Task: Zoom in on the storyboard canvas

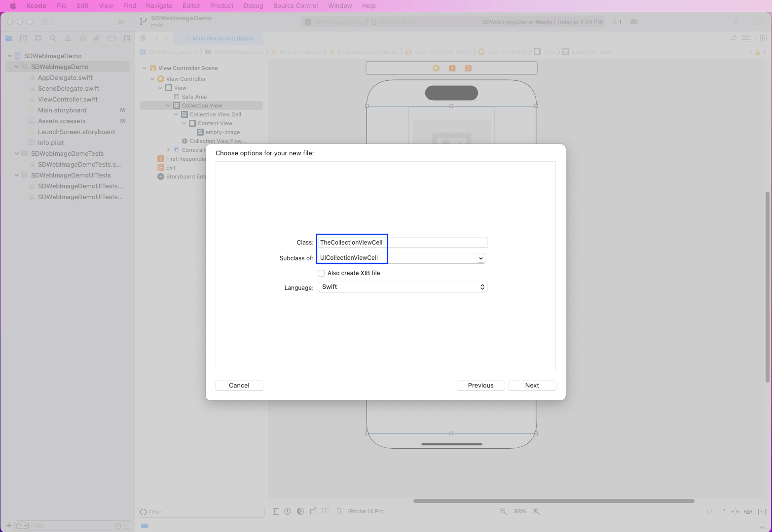Action: click(x=536, y=511)
